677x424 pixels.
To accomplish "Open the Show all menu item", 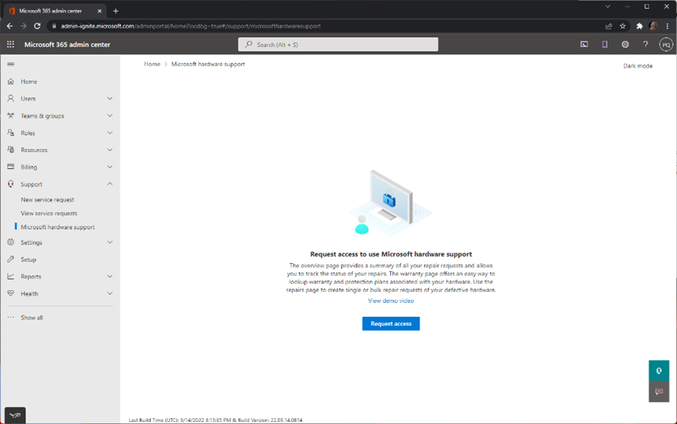I will click(32, 317).
